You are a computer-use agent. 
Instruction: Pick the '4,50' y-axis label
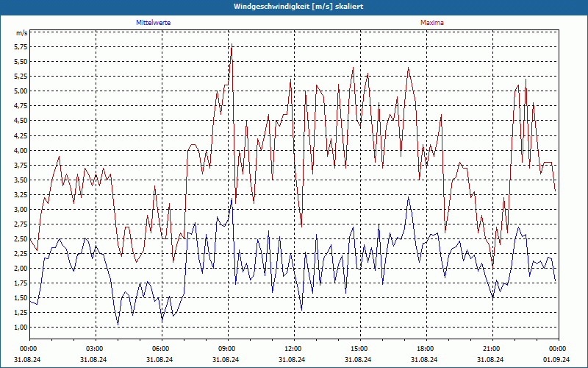21,121
